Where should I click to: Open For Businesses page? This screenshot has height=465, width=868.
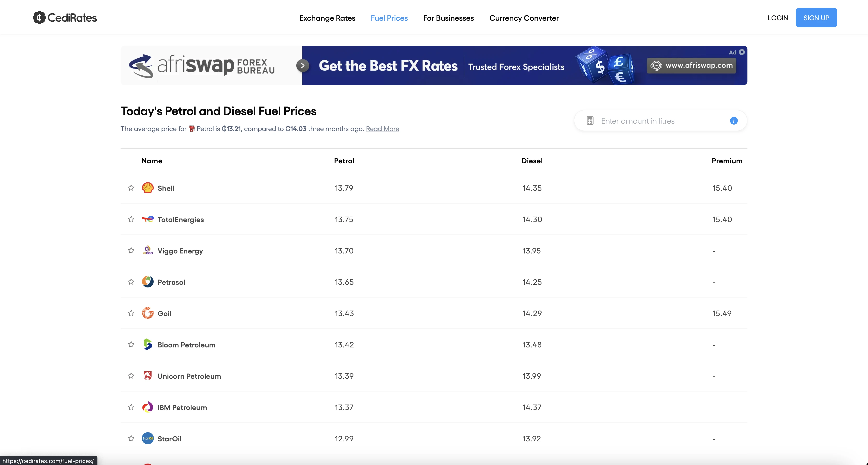click(448, 18)
